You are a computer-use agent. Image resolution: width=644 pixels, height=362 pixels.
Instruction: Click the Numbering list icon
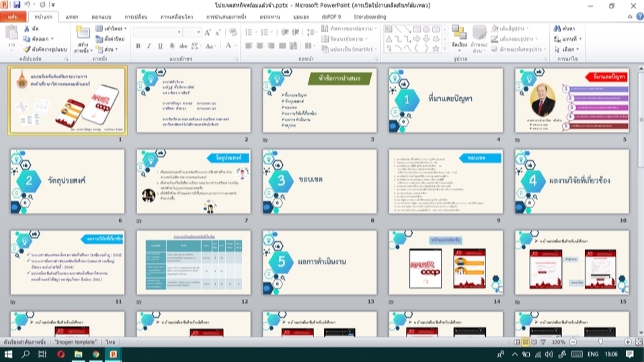(266, 32)
